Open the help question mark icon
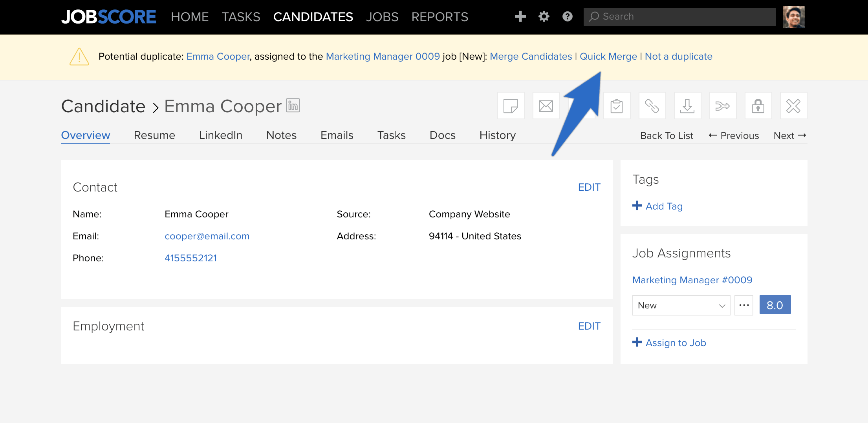This screenshot has width=868, height=423. [568, 16]
